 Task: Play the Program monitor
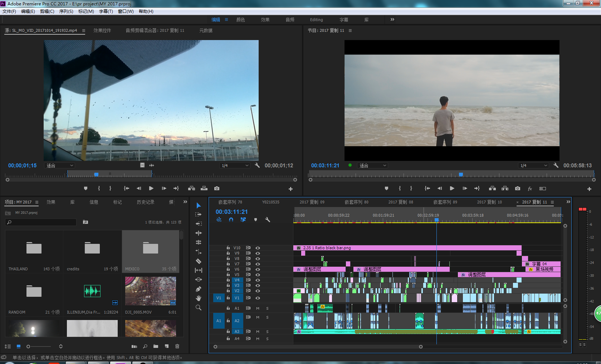pos(452,188)
